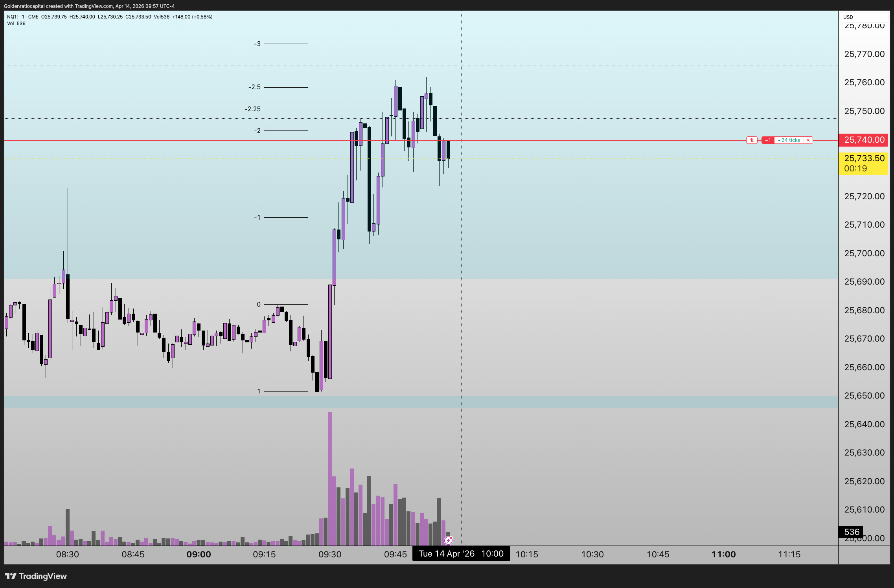Click the 08:30 time axis label
The image size is (894, 588).
(67, 554)
